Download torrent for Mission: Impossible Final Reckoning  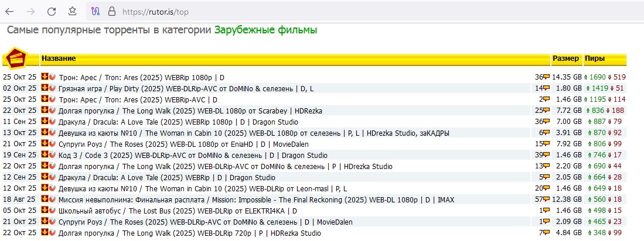pos(45,199)
